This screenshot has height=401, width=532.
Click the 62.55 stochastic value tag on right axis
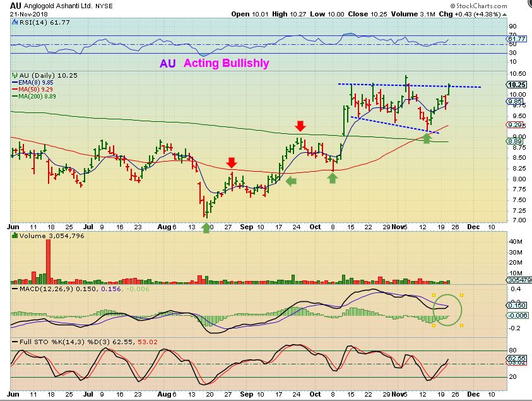coord(517,359)
